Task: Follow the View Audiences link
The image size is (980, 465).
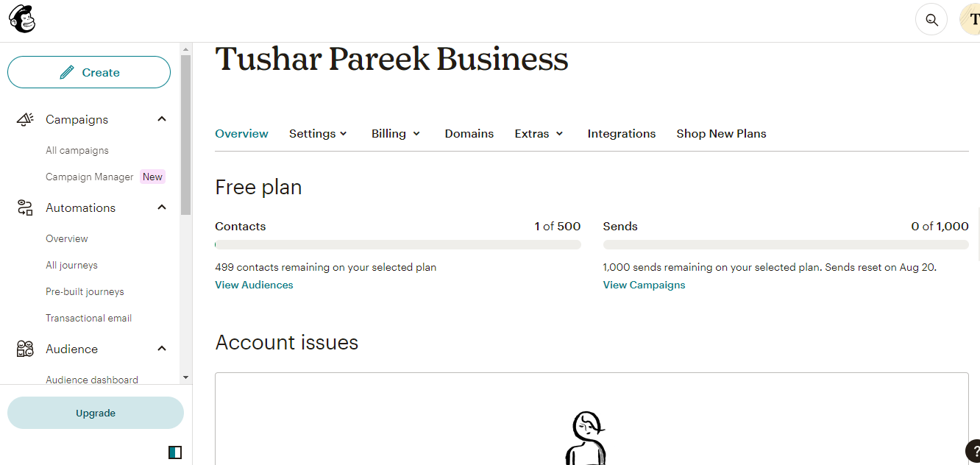Action: pos(254,285)
